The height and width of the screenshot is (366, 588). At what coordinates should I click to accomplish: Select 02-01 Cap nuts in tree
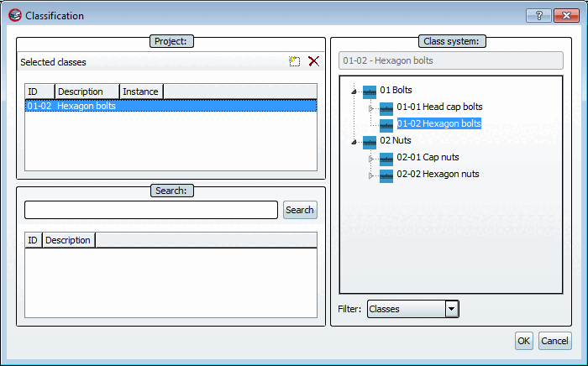click(428, 157)
